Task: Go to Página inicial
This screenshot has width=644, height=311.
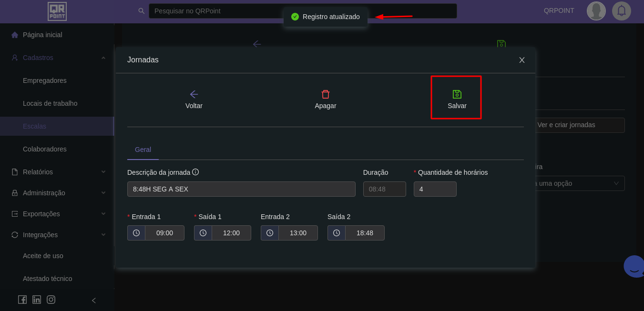Action: coord(42,35)
